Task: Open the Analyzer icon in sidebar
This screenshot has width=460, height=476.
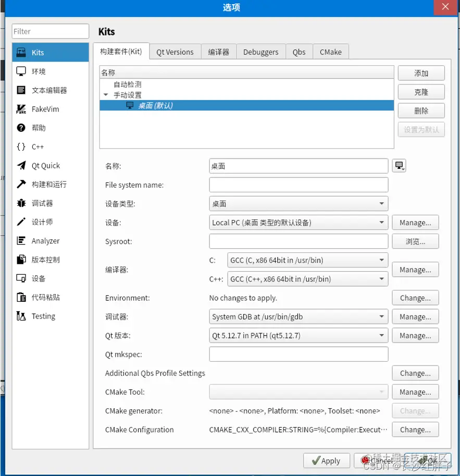Action: point(21,241)
